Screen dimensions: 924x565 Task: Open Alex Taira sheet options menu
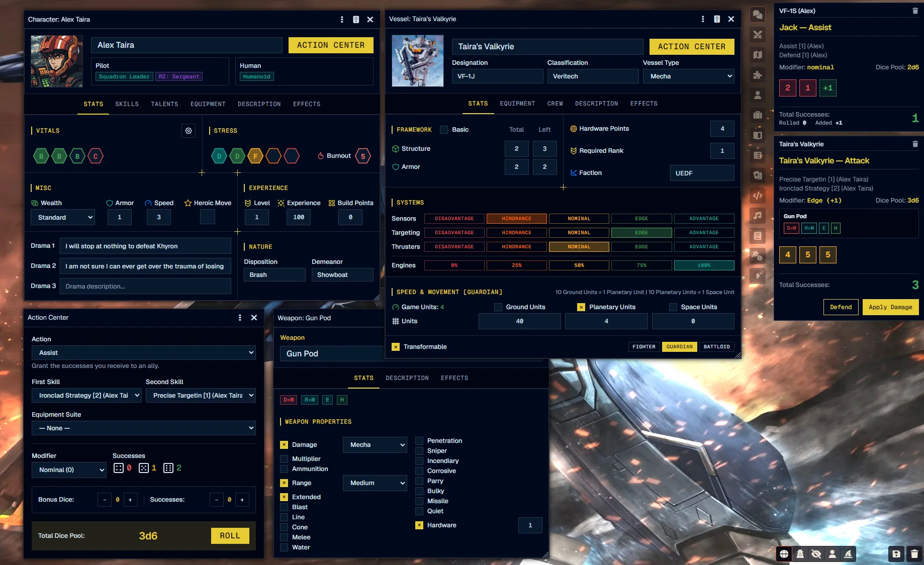point(342,20)
